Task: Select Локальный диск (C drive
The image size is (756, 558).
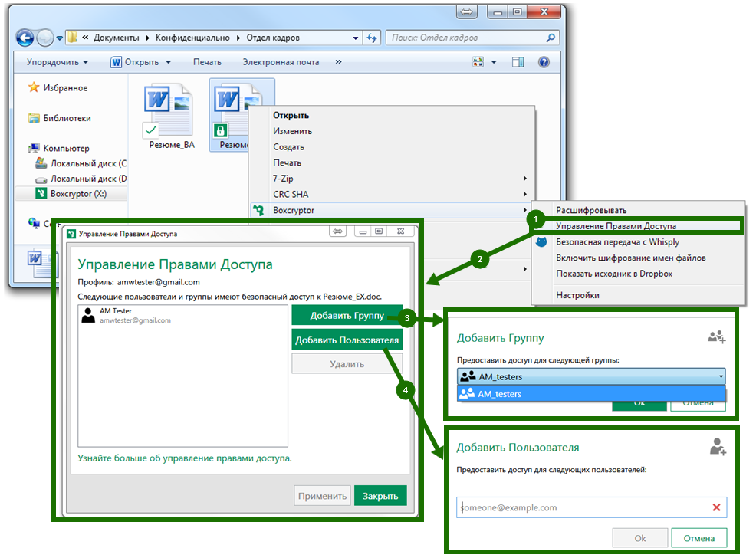Action: pyautogui.click(x=81, y=163)
